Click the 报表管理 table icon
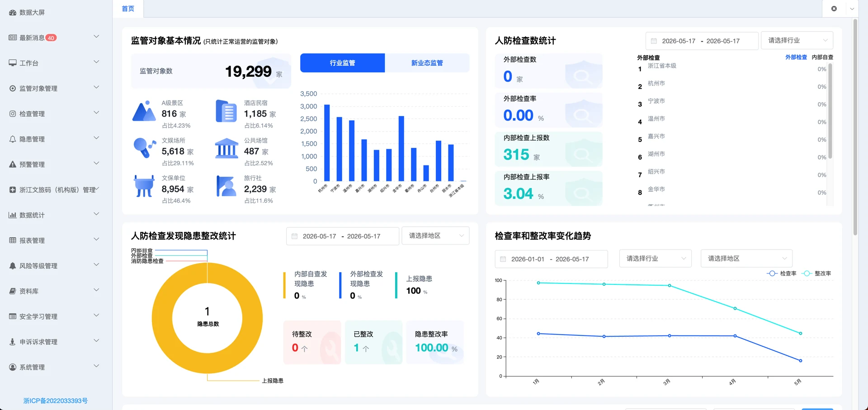This screenshot has width=868, height=410. [13, 240]
